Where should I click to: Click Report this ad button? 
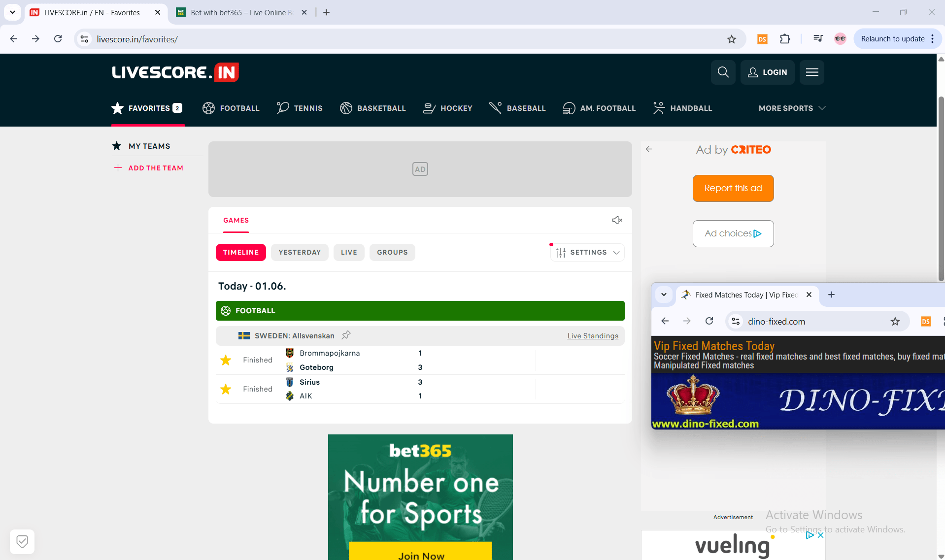point(733,188)
